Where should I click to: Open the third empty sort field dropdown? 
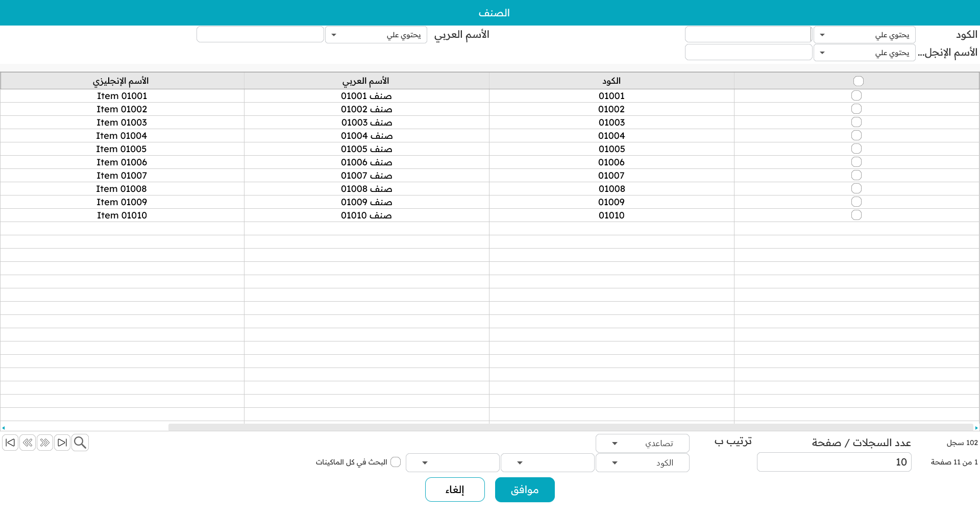coord(452,462)
